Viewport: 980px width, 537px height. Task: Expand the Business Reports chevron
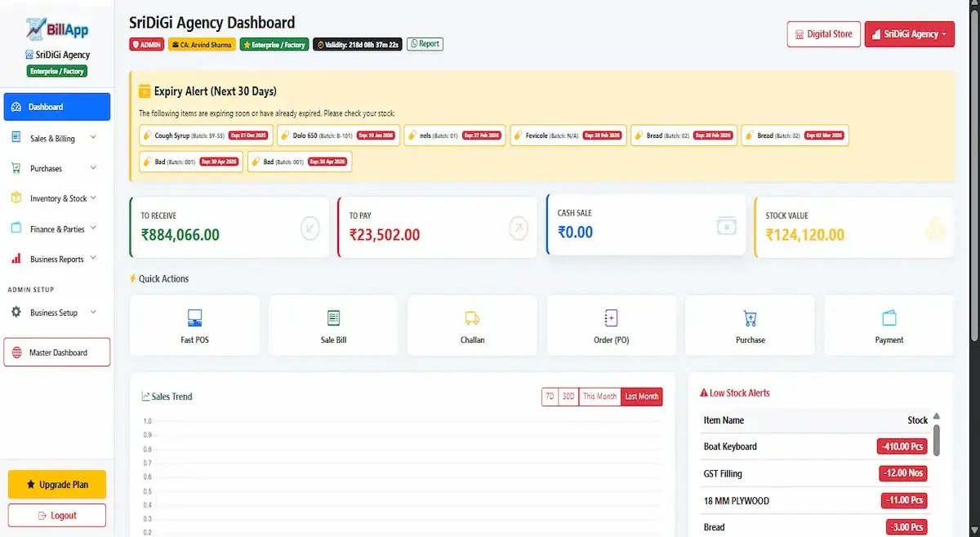coord(93,258)
